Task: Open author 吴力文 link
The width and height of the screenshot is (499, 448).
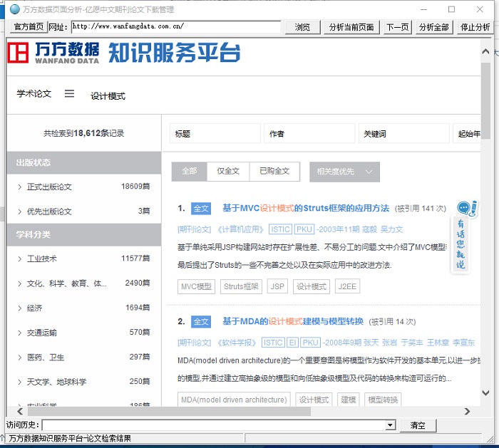Action: (392, 229)
